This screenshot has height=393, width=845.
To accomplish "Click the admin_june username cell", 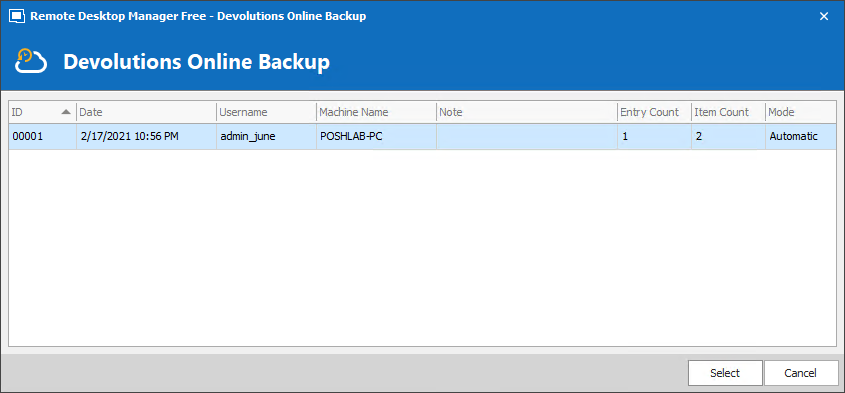I will (267, 136).
